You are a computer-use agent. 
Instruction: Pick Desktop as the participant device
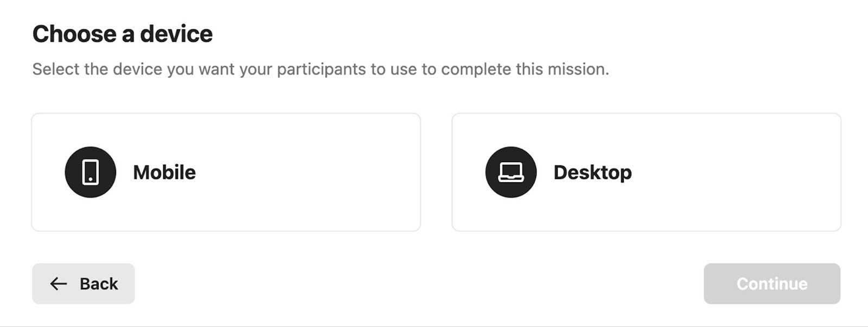click(x=646, y=172)
